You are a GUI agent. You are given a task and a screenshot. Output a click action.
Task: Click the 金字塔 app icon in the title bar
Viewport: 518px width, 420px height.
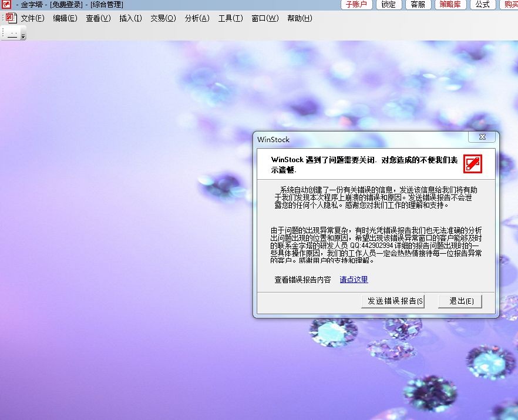point(6,5)
